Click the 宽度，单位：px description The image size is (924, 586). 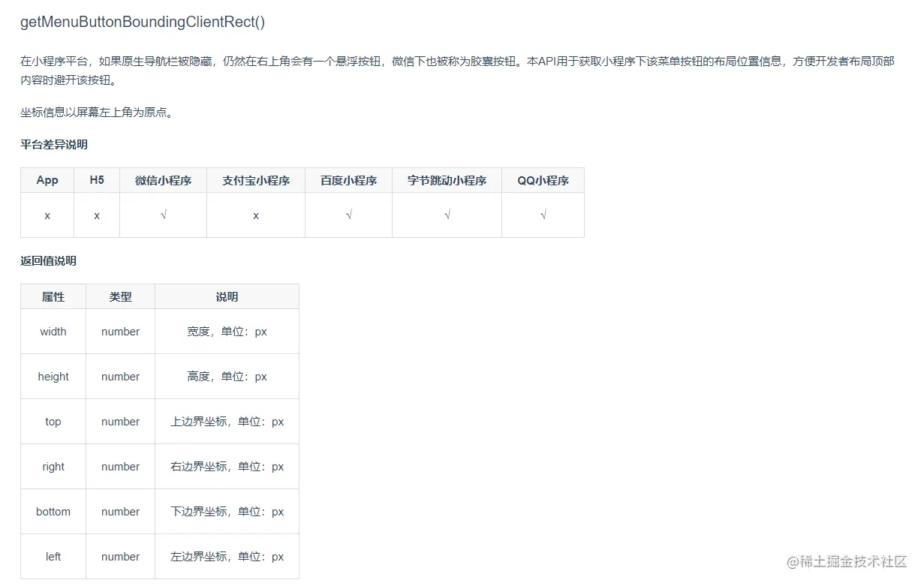click(x=227, y=332)
